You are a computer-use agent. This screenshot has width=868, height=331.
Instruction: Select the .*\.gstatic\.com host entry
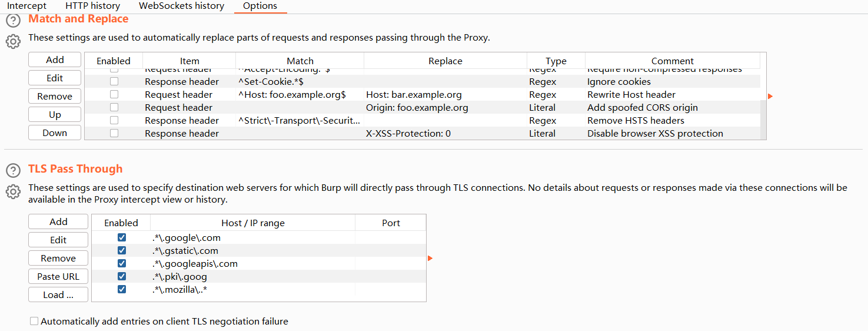point(253,250)
